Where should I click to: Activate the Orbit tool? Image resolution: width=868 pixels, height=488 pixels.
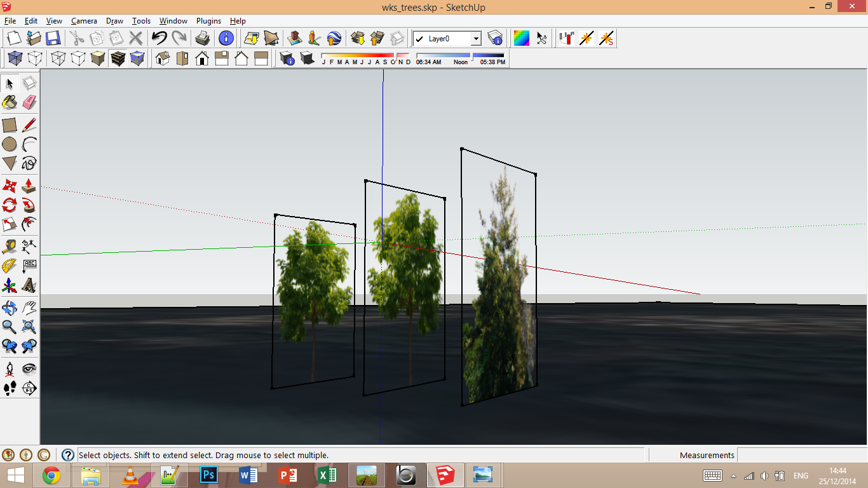(10, 308)
